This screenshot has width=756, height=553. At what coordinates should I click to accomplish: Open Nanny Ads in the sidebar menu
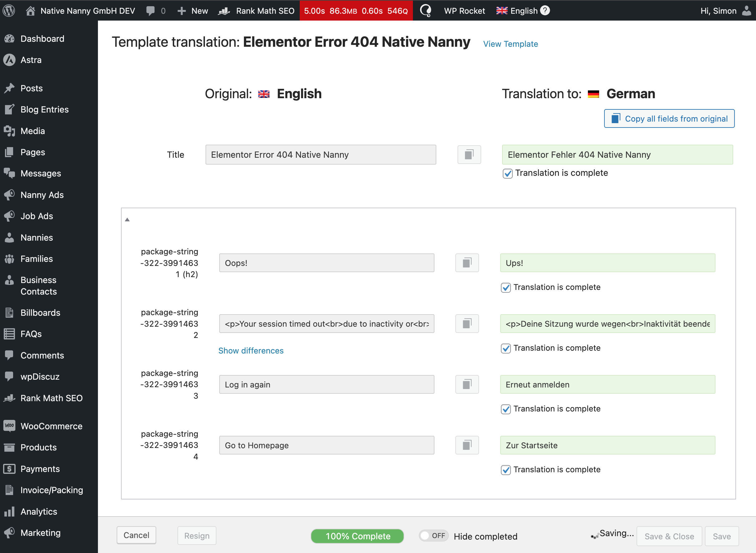(x=42, y=195)
